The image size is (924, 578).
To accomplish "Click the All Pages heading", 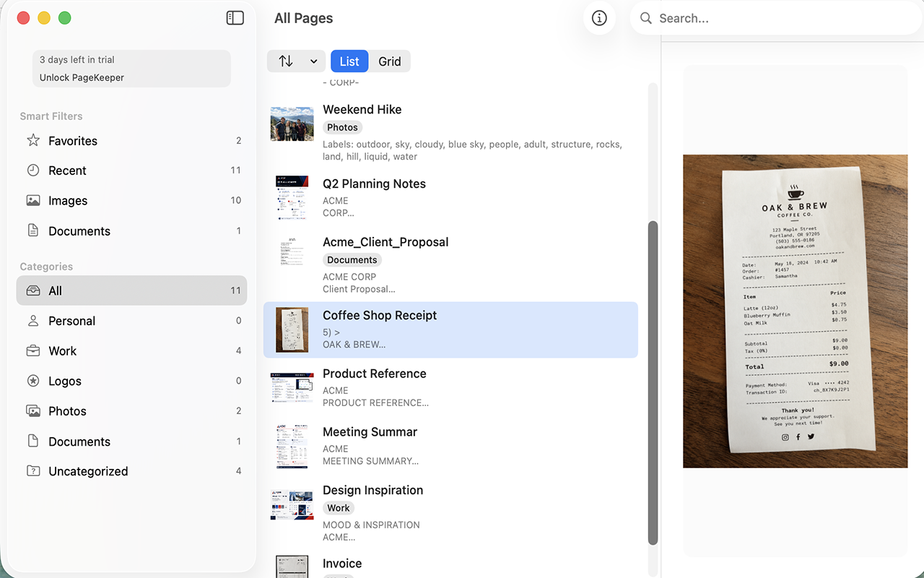I will (303, 18).
